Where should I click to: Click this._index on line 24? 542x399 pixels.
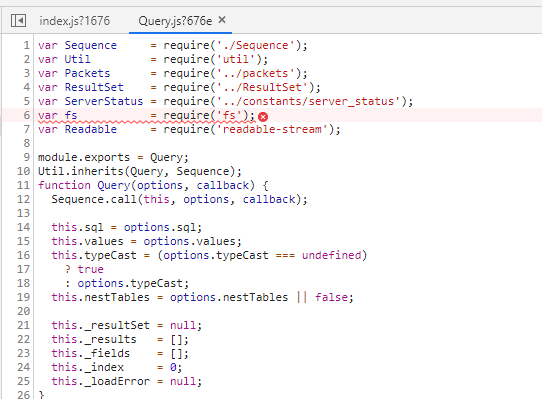point(87,367)
